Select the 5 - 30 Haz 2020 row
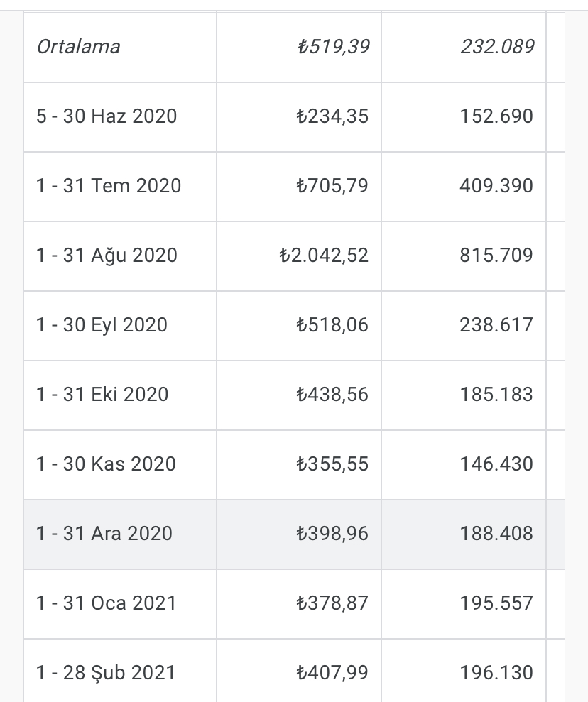Image resolution: width=588 pixels, height=702 pixels. click(294, 117)
